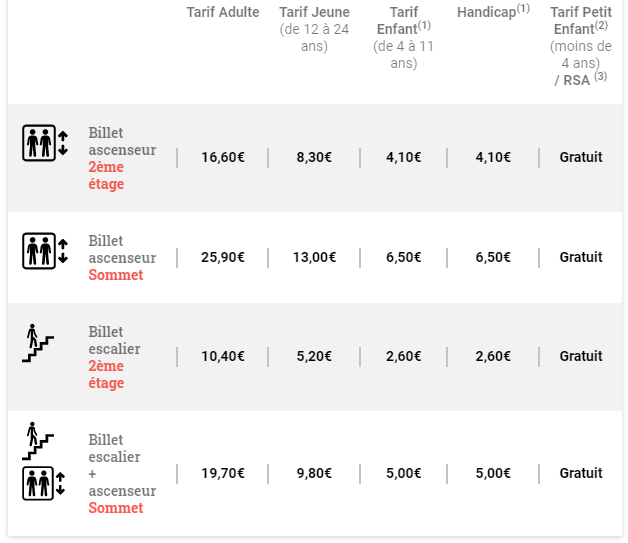Screen dimensions: 628x543
Task: Click the 9,80€ youth combined ticket price
Action: click(314, 473)
